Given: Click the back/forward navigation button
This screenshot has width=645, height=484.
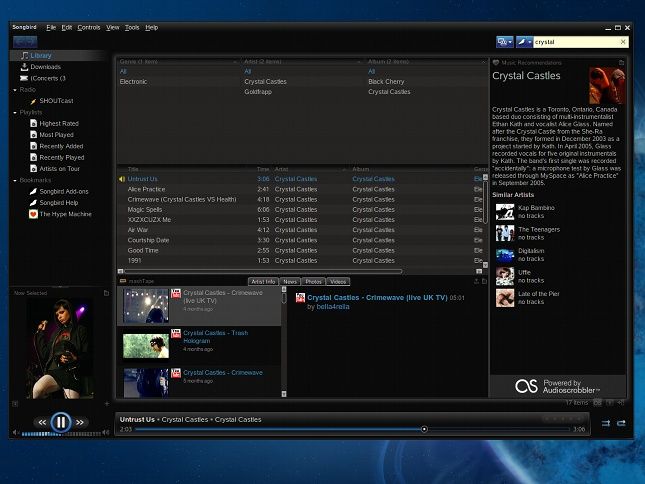Looking at the screenshot, I should tap(25, 42).
